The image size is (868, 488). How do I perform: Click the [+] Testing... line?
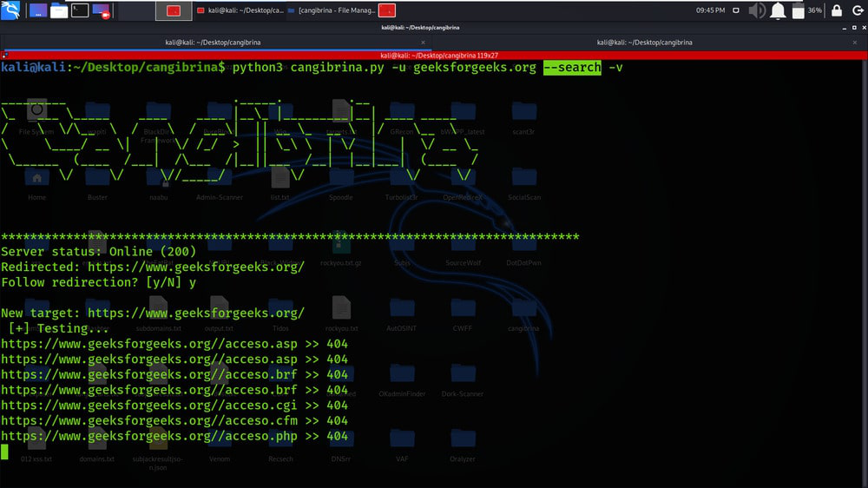(x=58, y=328)
